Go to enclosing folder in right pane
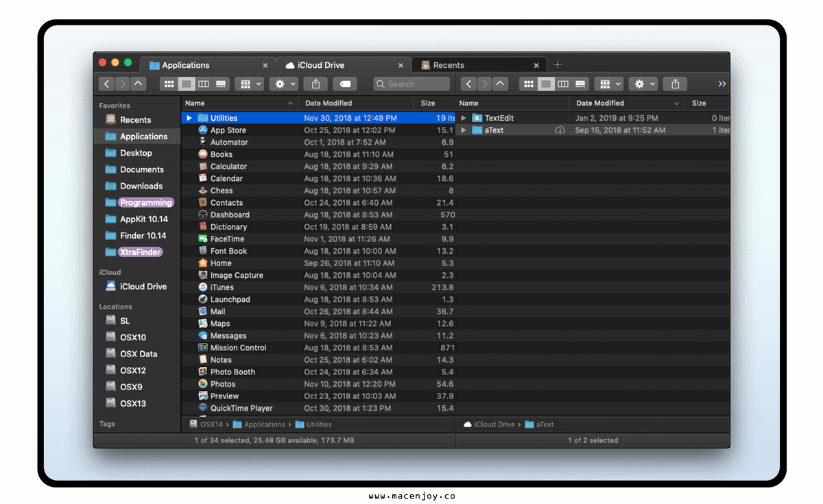 point(501,84)
